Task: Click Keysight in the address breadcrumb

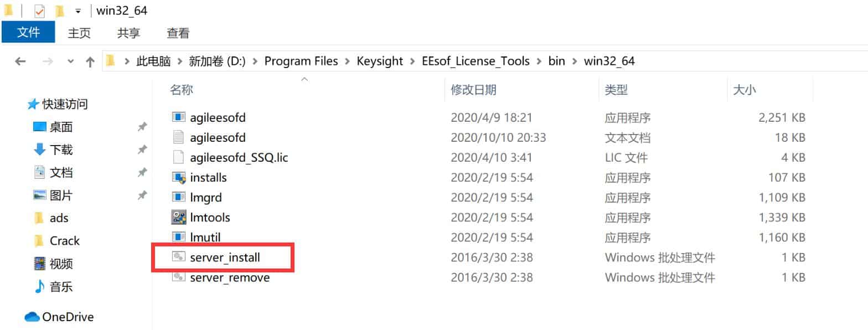Action: click(x=380, y=61)
